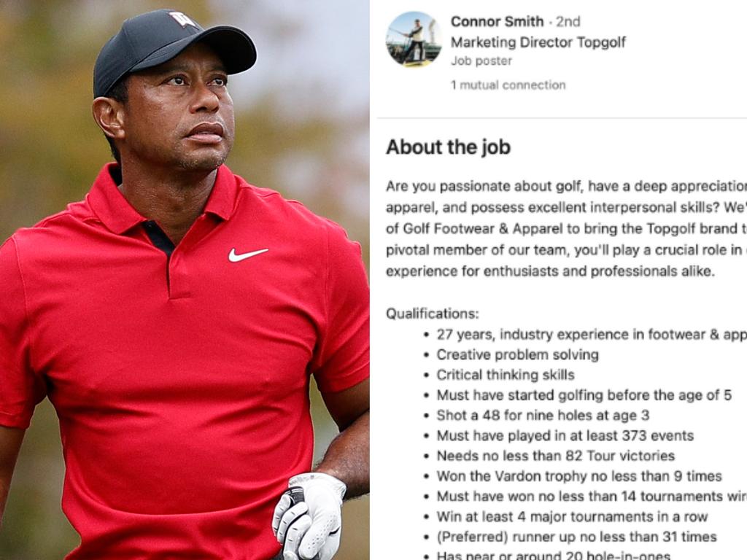Click the Connor Smith name link
Viewport: 747px width, 560px height.
coord(497,21)
